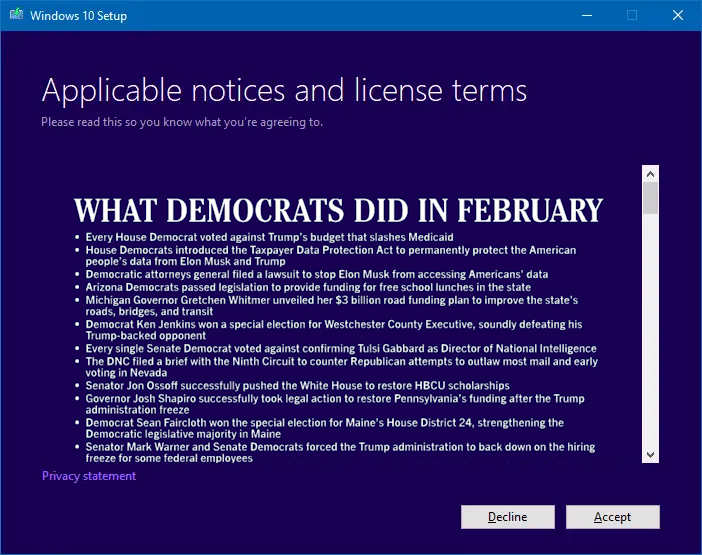Select the Jon Ossoff HBCU scholarships bullet
Image resolution: width=702 pixels, height=555 pixels.
coord(297,386)
